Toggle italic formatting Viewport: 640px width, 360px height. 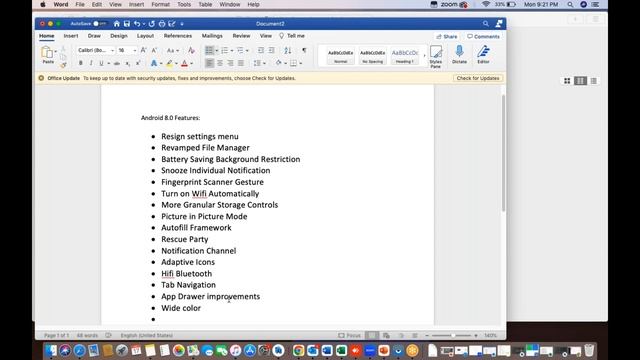(91, 63)
